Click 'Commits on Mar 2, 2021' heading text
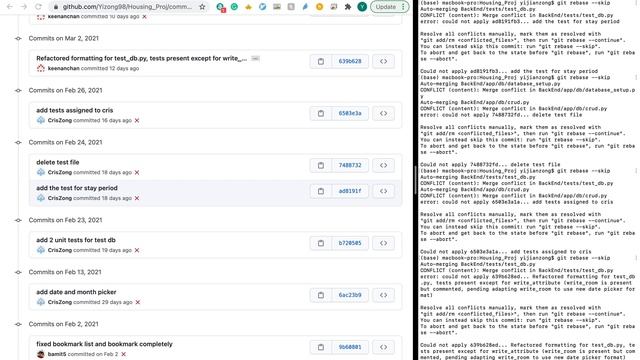640x360 pixels. coord(64,38)
